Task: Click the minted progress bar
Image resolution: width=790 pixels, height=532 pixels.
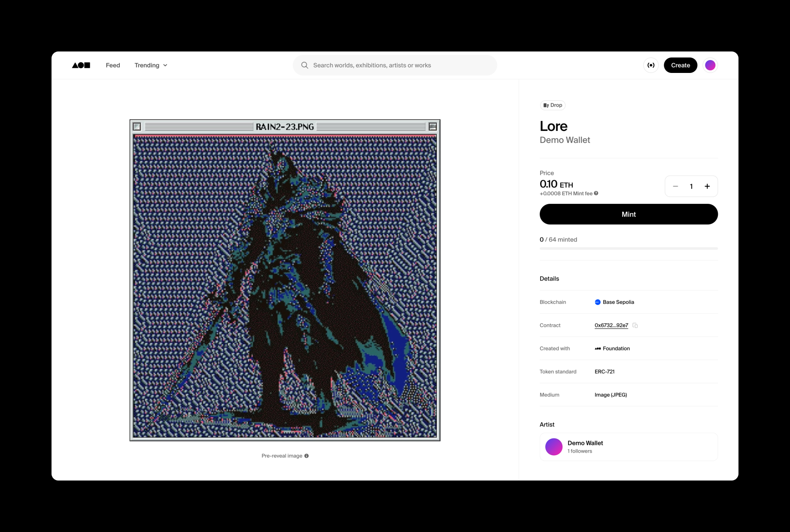Action: [x=629, y=248]
